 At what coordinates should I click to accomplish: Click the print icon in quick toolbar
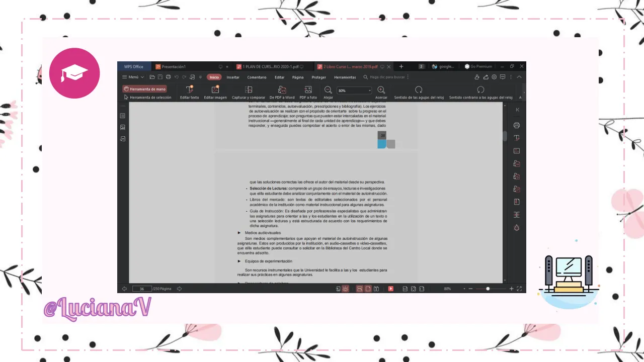168,77
